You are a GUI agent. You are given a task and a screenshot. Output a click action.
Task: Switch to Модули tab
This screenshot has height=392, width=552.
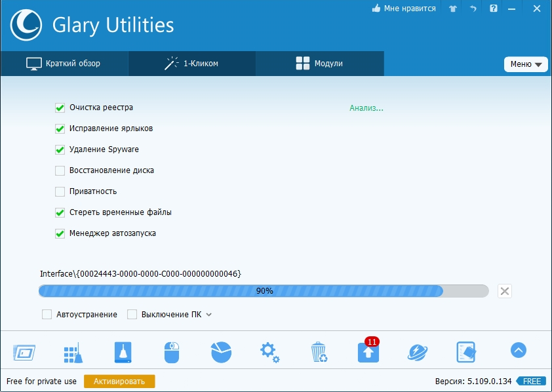[320, 64]
